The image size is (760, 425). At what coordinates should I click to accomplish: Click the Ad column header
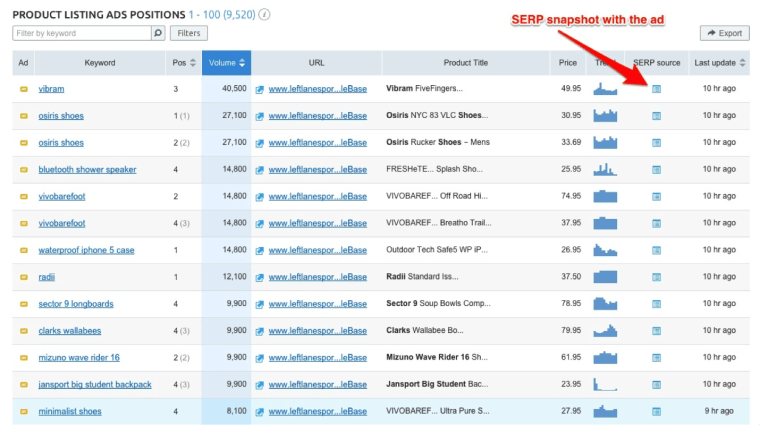pyautogui.click(x=23, y=63)
